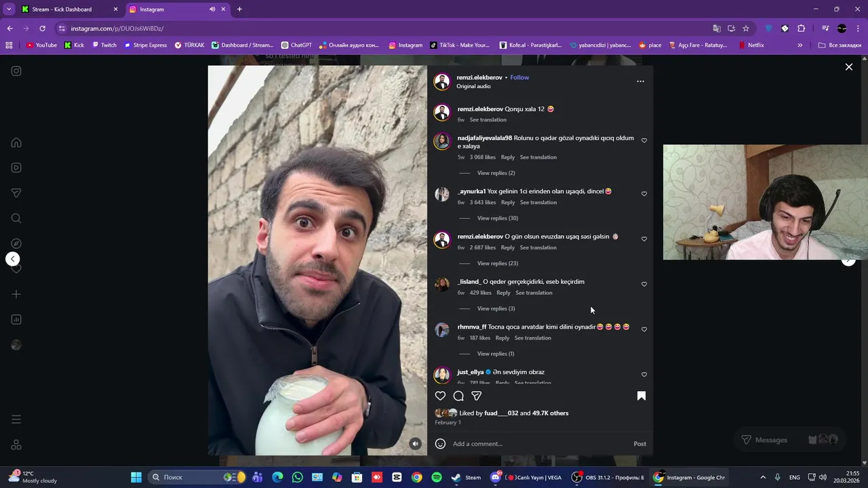
Task: Open profile avatar in Instagram sidebar
Action: coord(16,345)
